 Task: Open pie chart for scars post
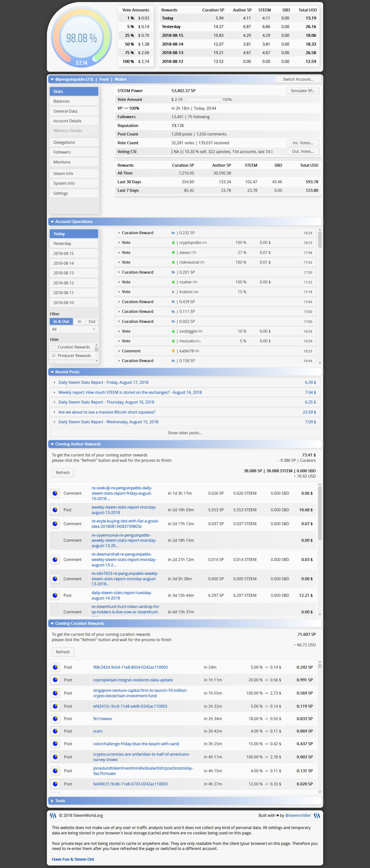click(55, 731)
